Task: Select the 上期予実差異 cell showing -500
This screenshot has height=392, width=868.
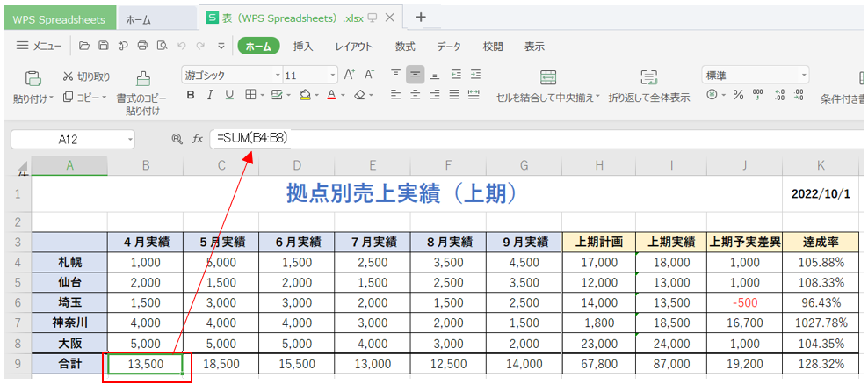Action: point(744,301)
